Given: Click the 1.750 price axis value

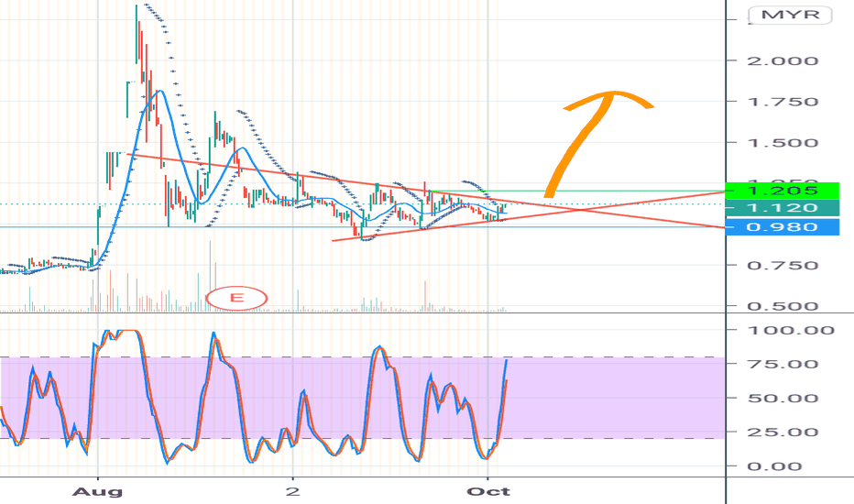Looking at the screenshot, I should click(x=783, y=102).
